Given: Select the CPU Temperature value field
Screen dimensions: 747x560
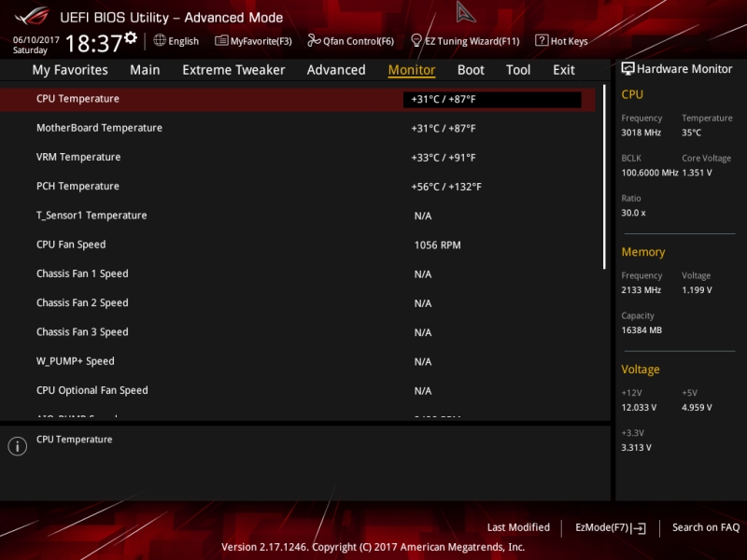Looking at the screenshot, I should coord(492,100).
